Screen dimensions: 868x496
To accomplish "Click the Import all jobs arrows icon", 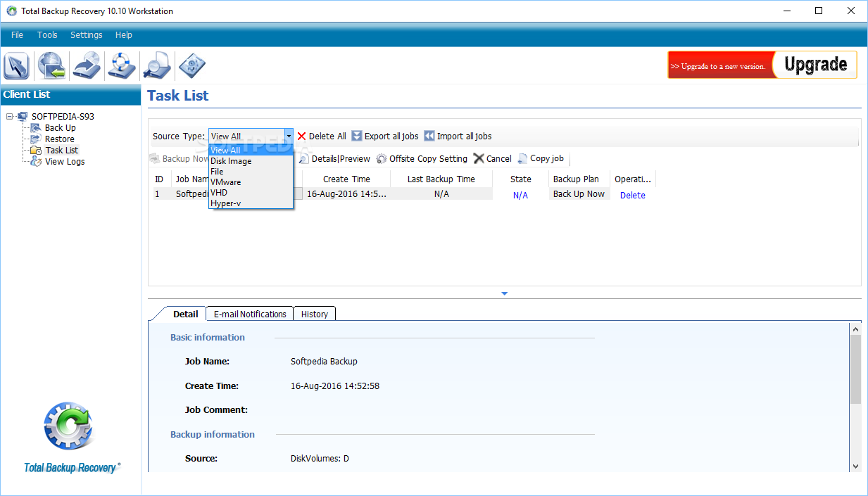I will coord(429,136).
